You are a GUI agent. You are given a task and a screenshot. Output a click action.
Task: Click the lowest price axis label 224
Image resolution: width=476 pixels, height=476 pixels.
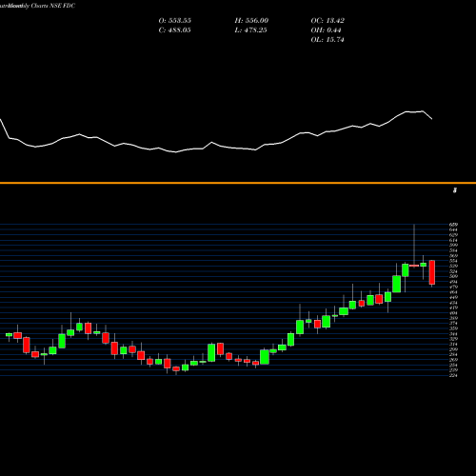point(453,376)
